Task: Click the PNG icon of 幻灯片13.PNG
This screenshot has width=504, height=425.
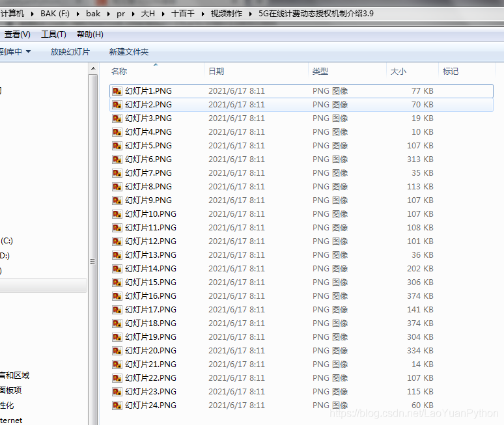Action: pos(117,255)
